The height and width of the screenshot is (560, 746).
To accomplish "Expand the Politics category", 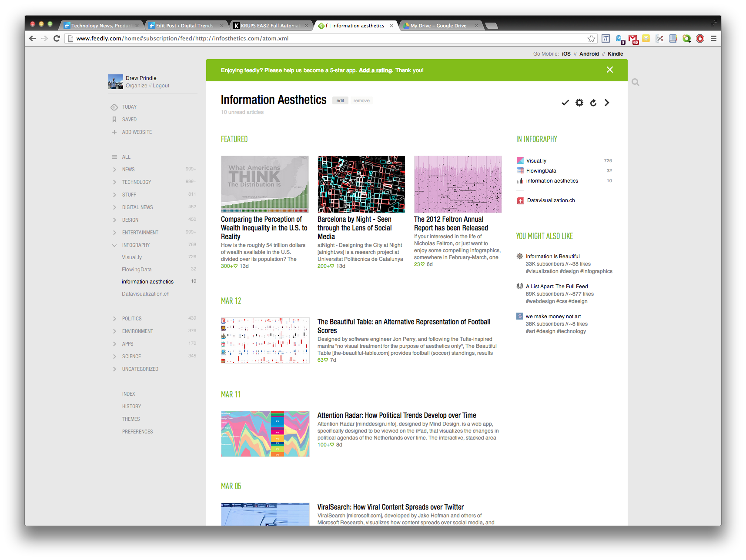I will pyautogui.click(x=114, y=319).
